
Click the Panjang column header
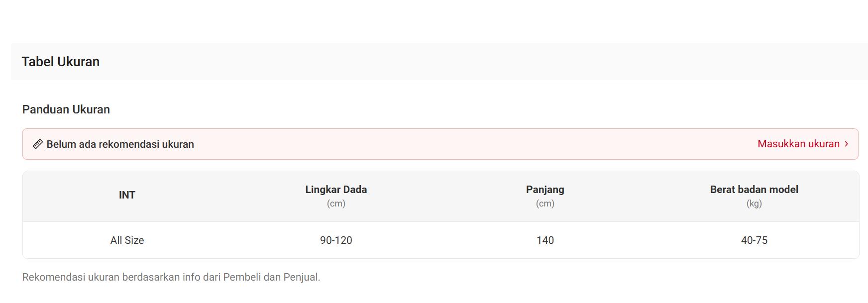pyautogui.click(x=545, y=190)
